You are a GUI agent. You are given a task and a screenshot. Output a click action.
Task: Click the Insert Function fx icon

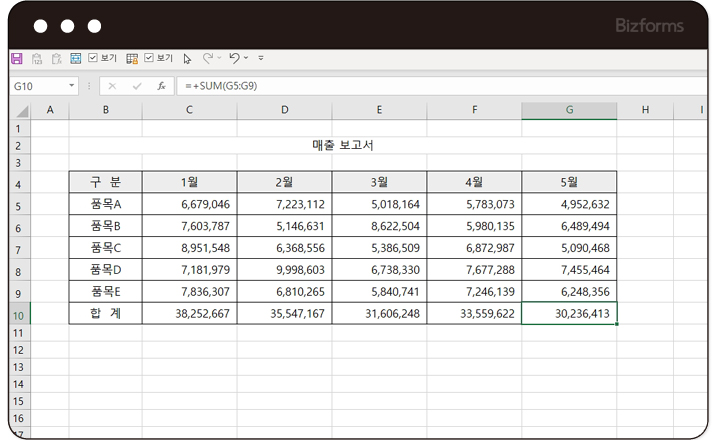(161, 86)
